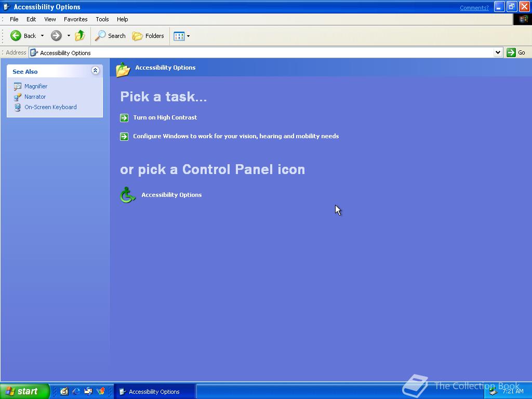The image size is (532, 399).
Task: Open the Accessibility Options Control Panel icon
Action: tap(128, 195)
